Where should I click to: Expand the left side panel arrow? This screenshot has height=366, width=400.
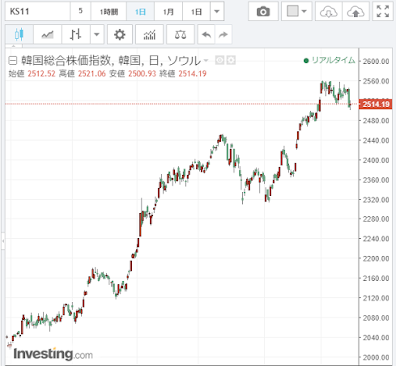[3, 241]
